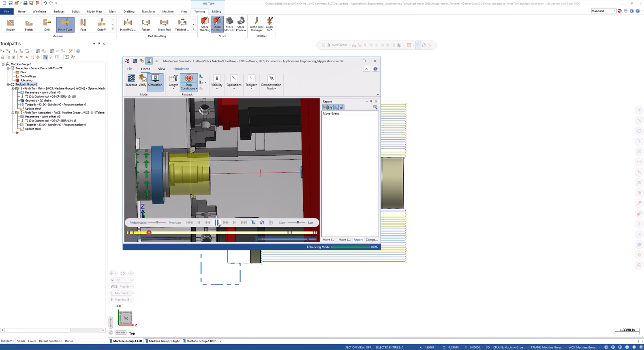Screen dimensions: 644x350
Task: Step forward one move in simulation
Action: point(235,222)
